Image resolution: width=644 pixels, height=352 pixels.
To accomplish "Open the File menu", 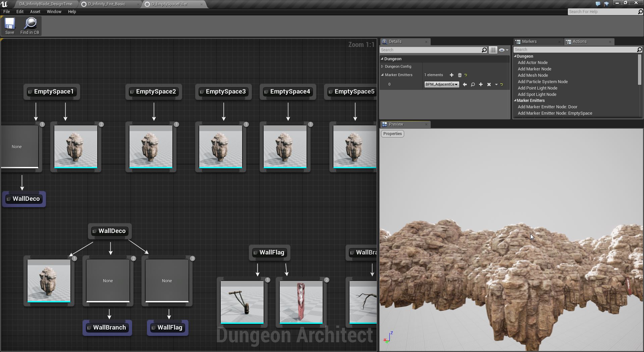I will [x=6, y=12].
